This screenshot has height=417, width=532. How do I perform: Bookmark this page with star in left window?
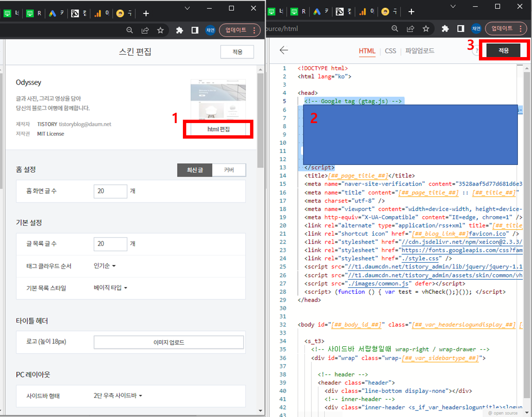[x=160, y=30]
